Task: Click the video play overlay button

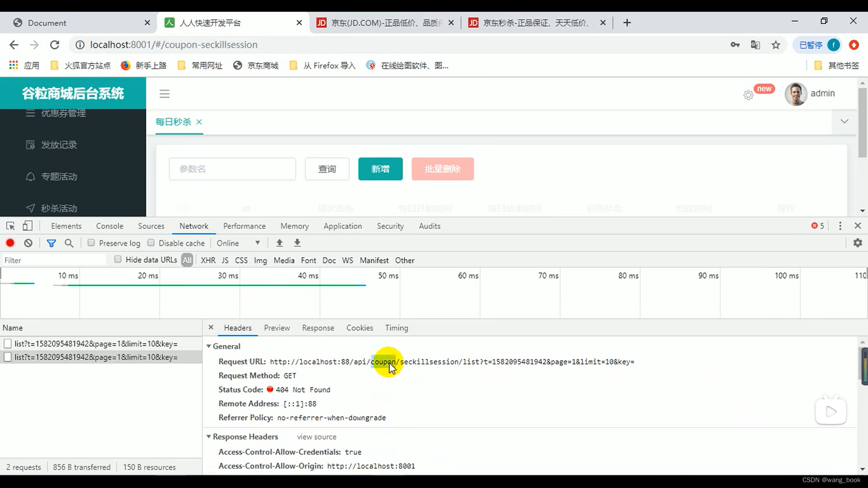Action: click(831, 411)
